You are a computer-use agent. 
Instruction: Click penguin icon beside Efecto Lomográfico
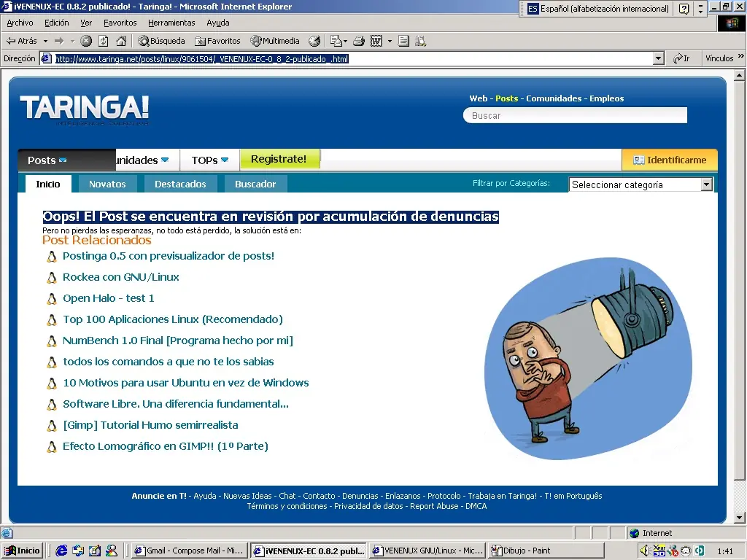(x=52, y=447)
